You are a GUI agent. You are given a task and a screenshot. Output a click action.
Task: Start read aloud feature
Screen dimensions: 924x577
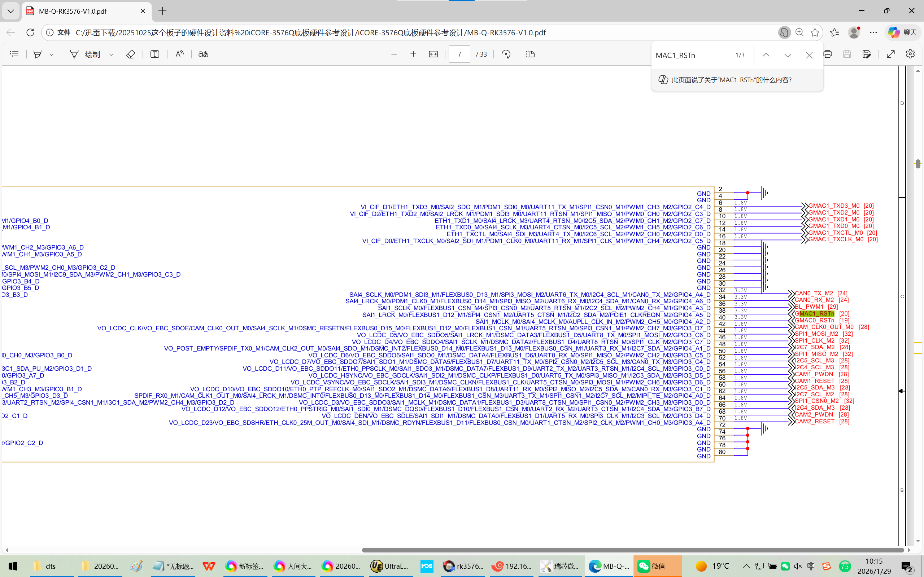[x=179, y=54]
